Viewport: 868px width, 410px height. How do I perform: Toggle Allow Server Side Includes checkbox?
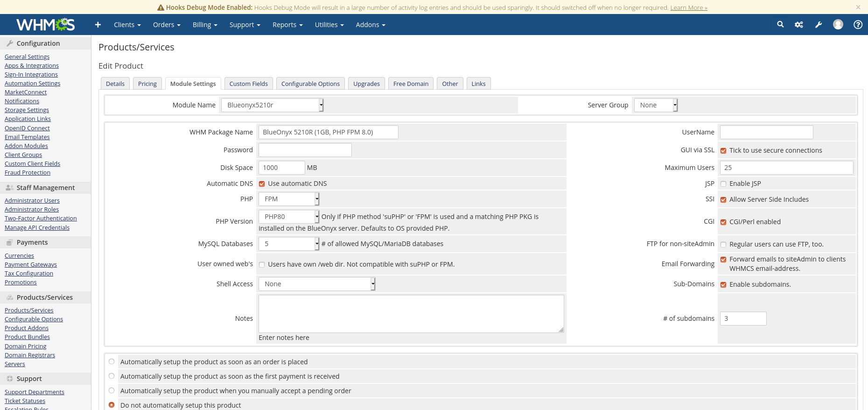point(723,200)
